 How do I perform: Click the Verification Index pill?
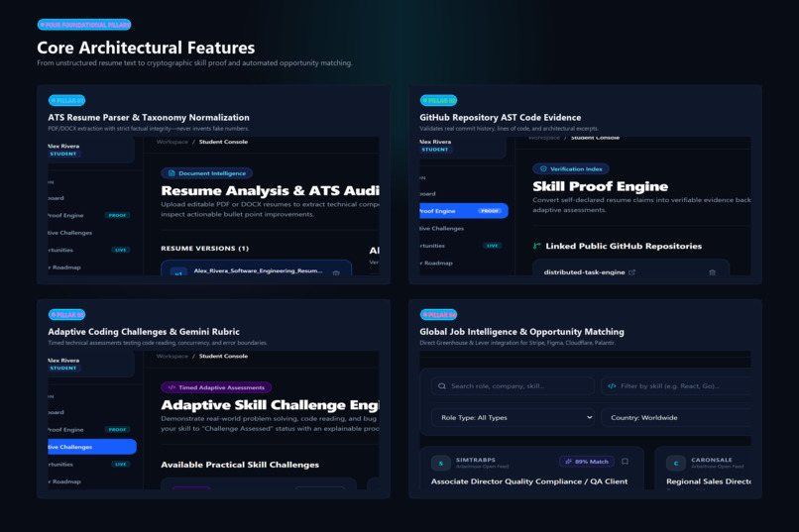click(571, 168)
